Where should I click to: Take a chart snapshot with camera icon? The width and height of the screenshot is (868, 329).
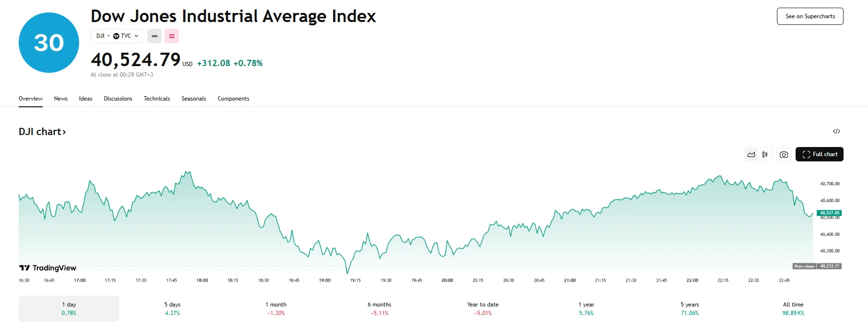[784, 155]
